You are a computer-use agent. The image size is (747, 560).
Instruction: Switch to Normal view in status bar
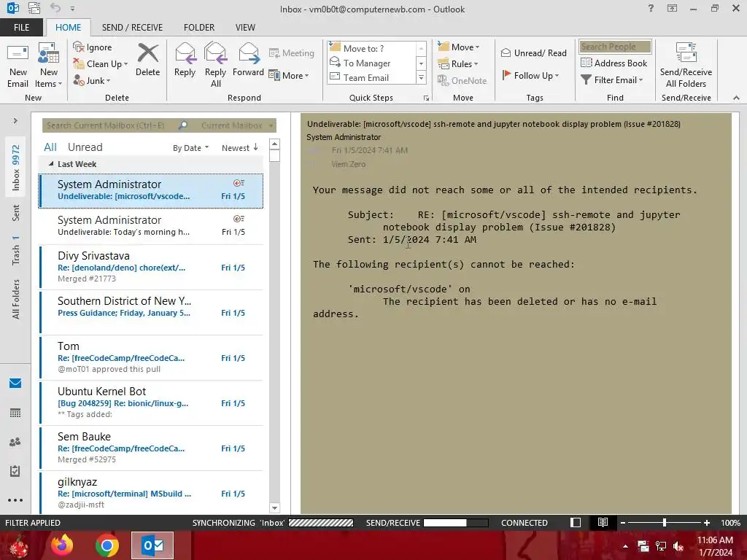576,522
